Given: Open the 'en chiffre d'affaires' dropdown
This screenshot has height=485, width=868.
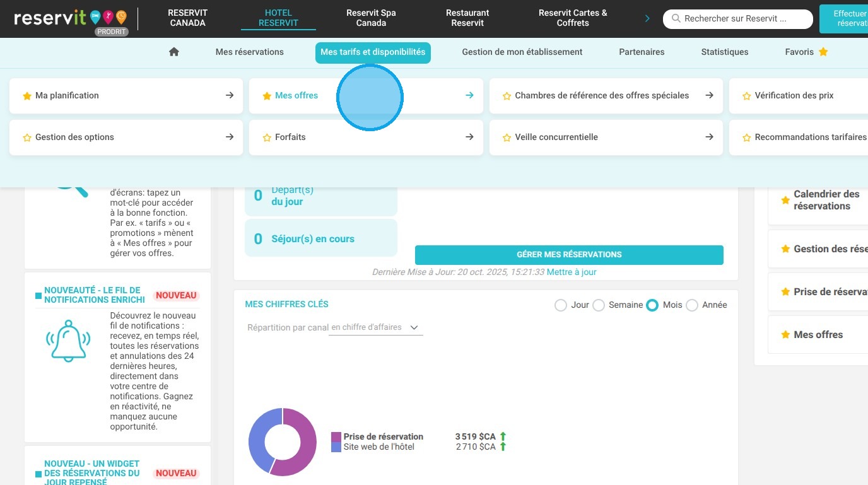Looking at the screenshot, I should click(376, 328).
